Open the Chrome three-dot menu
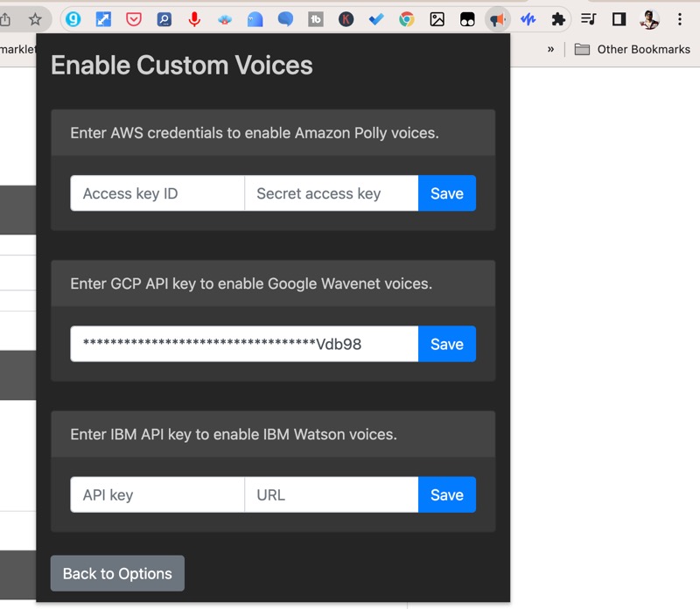Viewport: 700px width, 609px height. pos(680,19)
